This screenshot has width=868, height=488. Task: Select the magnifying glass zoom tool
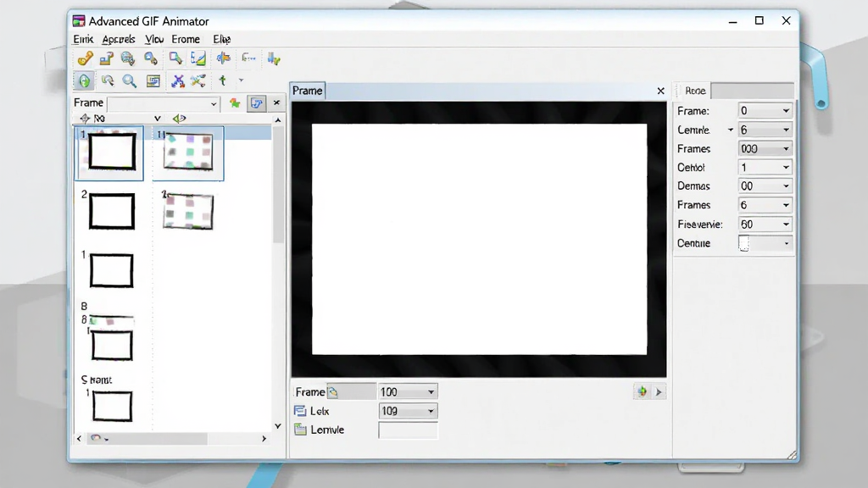[x=130, y=81]
